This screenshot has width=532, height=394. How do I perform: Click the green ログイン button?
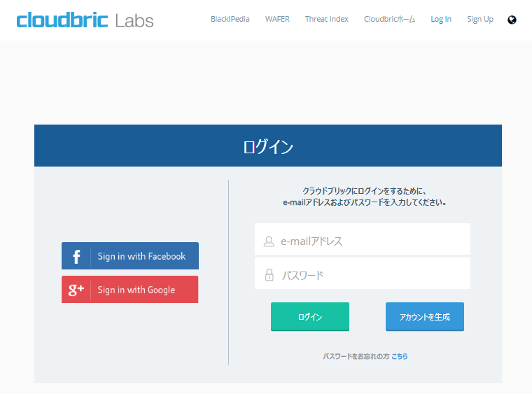click(x=310, y=317)
